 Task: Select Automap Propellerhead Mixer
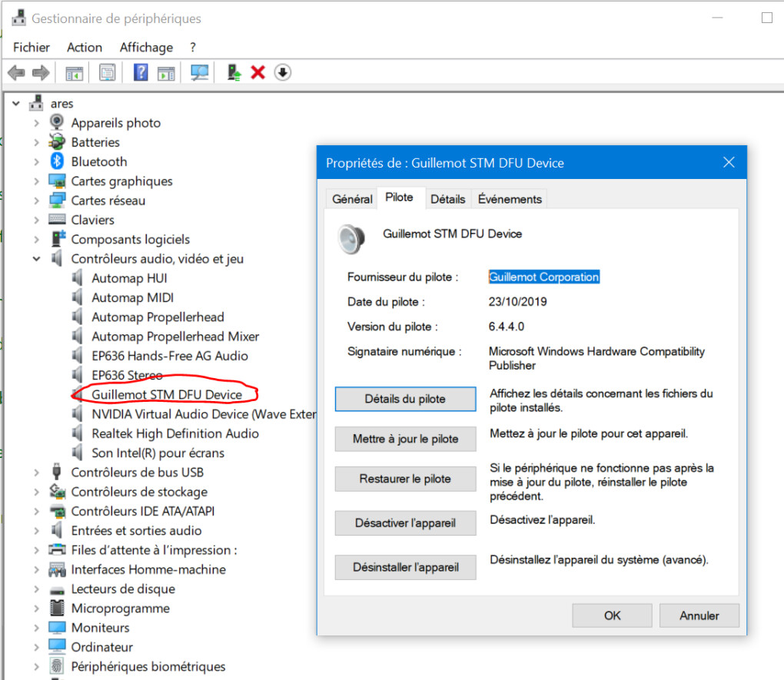point(175,337)
